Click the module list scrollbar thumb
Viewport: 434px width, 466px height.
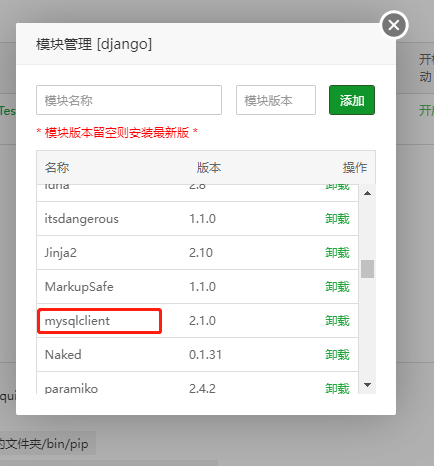point(367,269)
